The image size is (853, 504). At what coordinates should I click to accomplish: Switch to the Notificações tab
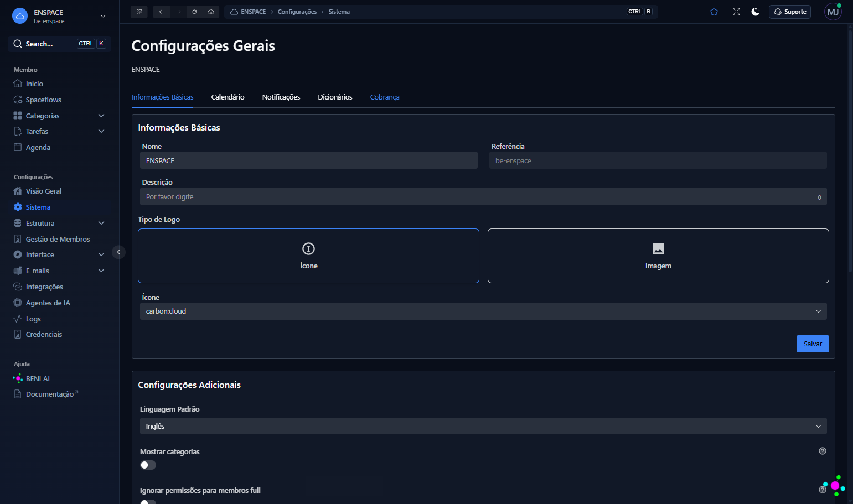[281, 97]
